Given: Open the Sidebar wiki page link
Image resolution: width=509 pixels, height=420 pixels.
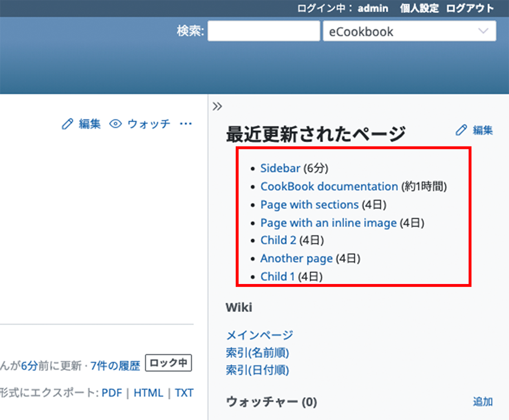Looking at the screenshot, I should pos(280,168).
